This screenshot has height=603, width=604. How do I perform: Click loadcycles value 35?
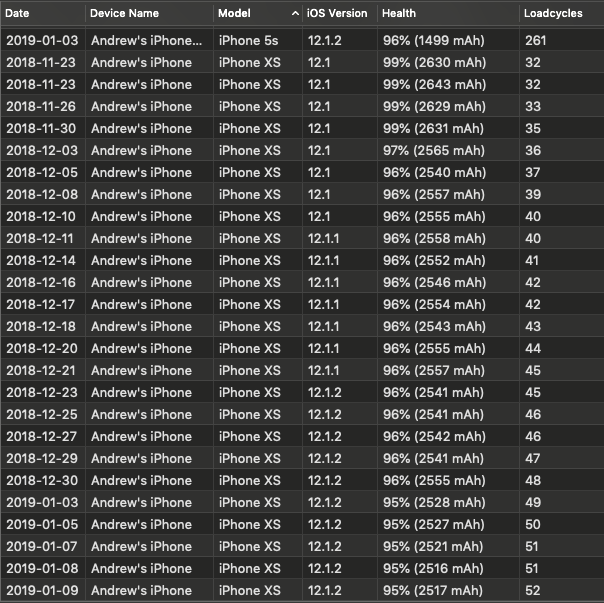[533, 128]
